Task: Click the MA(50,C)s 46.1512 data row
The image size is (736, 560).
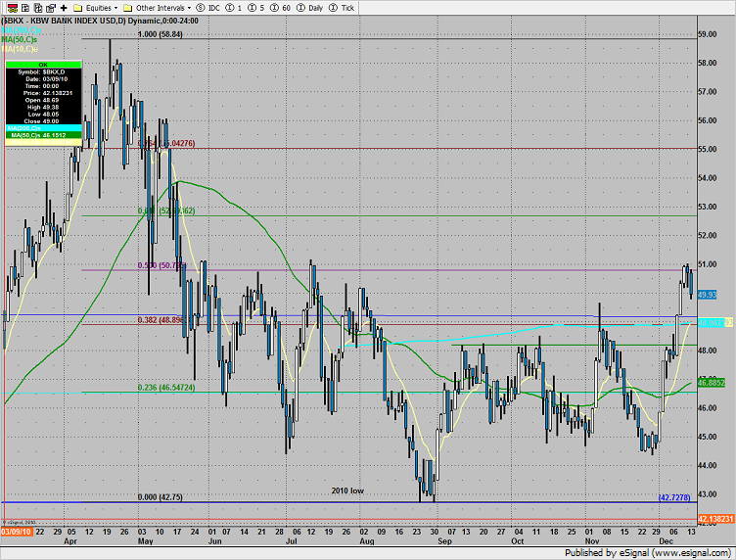Action: point(43,135)
